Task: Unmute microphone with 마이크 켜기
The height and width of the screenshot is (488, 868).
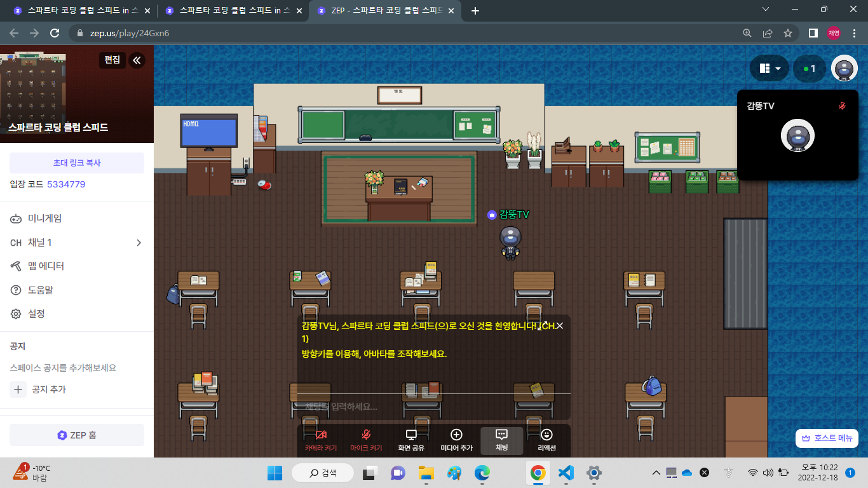Action: 366,440
